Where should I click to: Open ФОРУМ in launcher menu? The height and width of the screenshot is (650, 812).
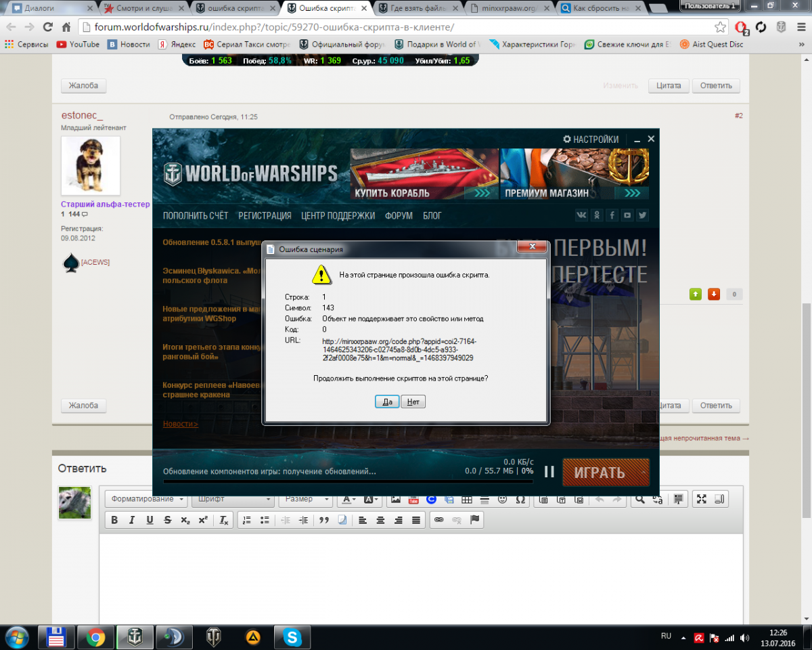pos(399,215)
